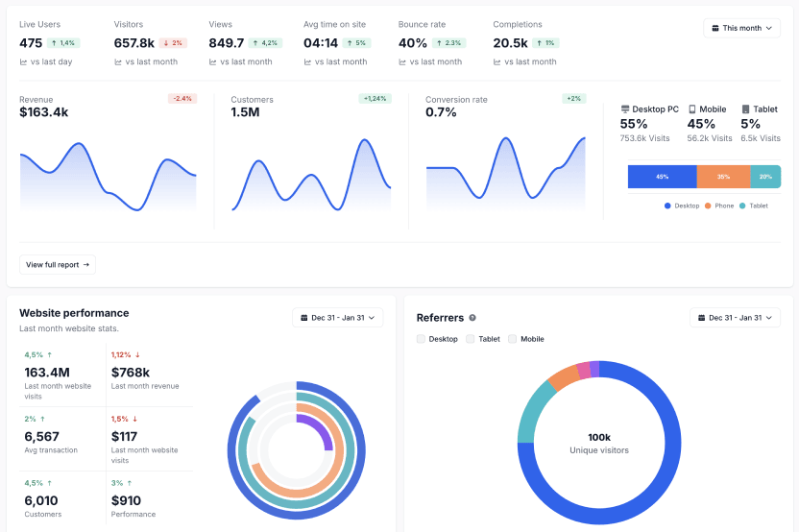Click the orange 35% Phone bar segment

[x=723, y=177]
